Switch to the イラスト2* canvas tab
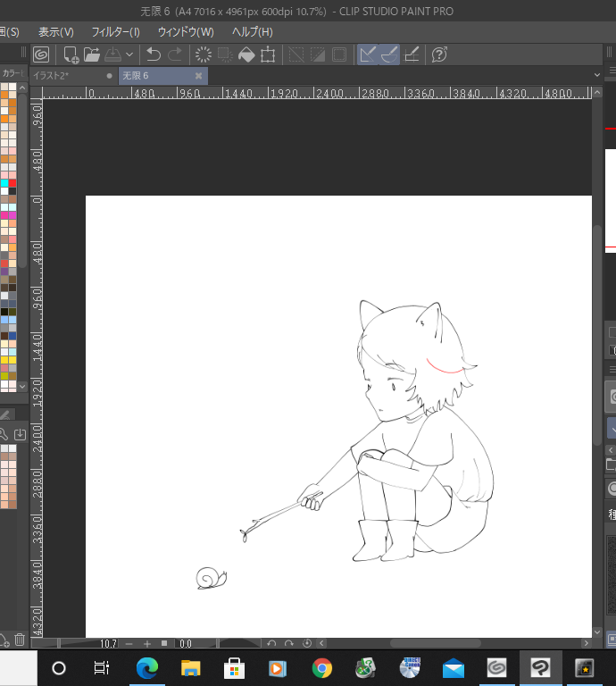The width and height of the screenshot is (616, 686). coord(72,76)
